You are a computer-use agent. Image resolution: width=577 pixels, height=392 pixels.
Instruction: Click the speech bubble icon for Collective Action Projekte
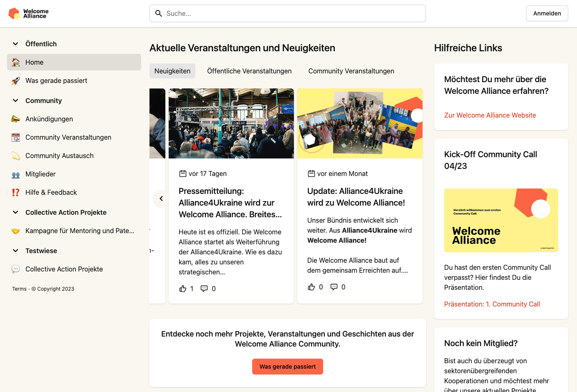(x=15, y=269)
